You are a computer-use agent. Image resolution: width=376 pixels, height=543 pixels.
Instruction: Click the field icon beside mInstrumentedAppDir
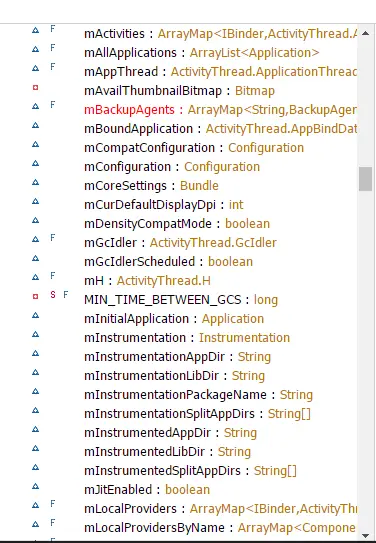(35, 429)
